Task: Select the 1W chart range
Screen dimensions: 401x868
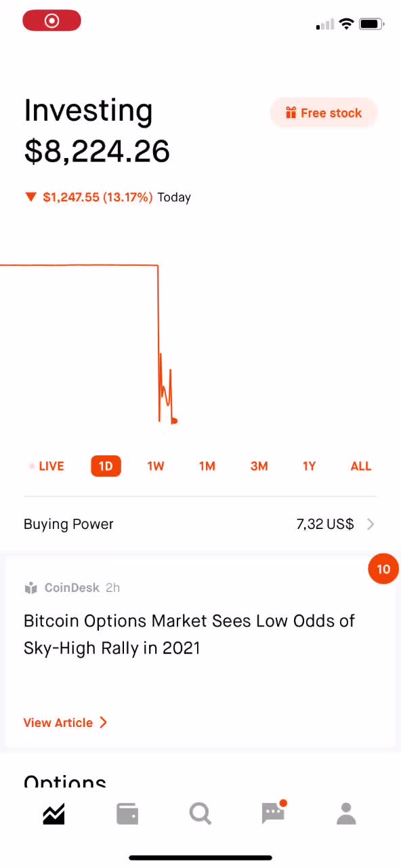Action: [156, 466]
